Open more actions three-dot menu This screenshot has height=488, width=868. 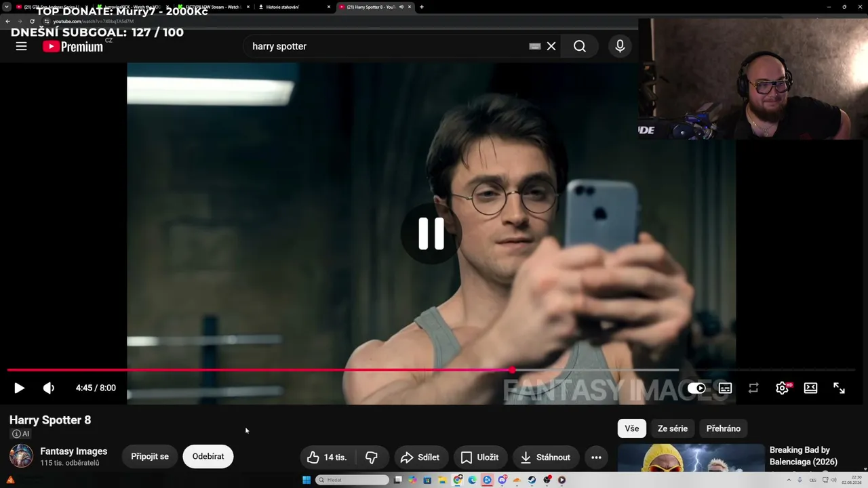point(596,457)
